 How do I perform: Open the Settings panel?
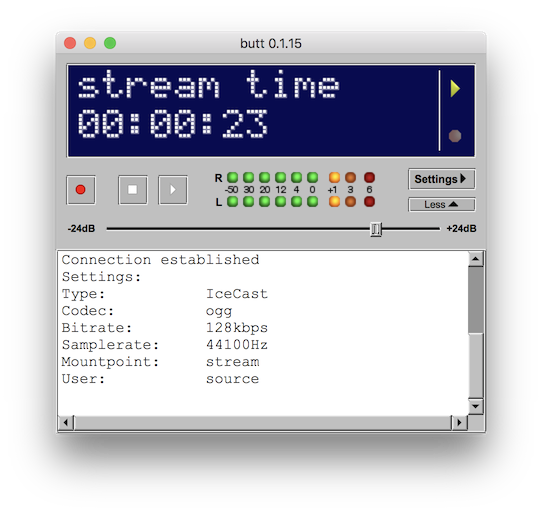pos(441,179)
